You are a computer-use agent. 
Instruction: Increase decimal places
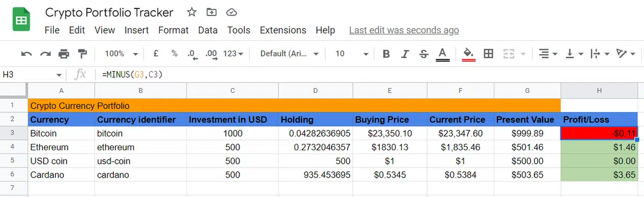211,54
